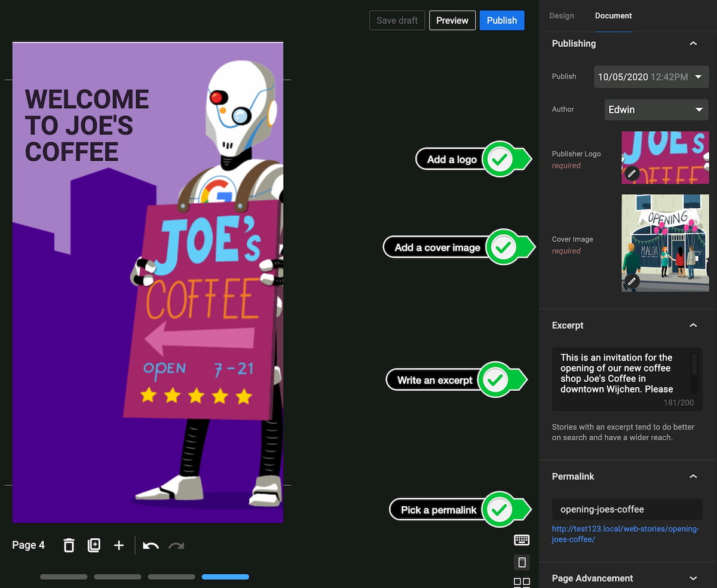Open the Author dropdown showing Edwin
This screenshot has height=588, width=717.
[655, 110]
